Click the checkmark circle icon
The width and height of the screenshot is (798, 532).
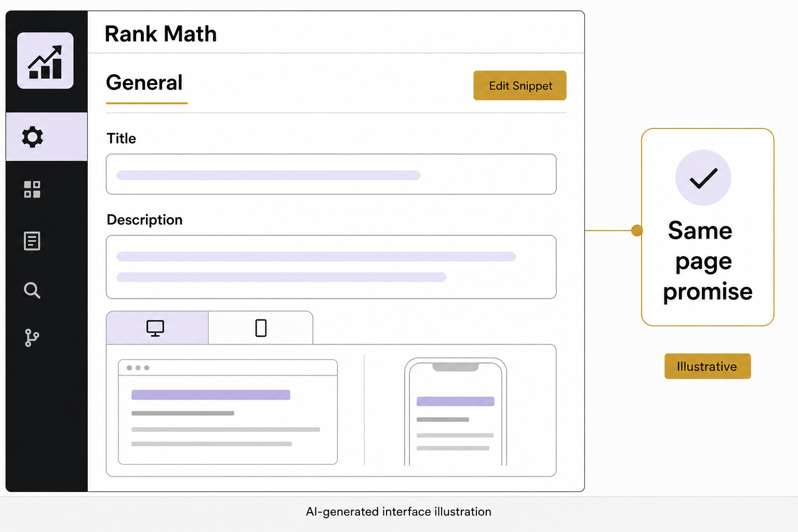click(703, 178)
